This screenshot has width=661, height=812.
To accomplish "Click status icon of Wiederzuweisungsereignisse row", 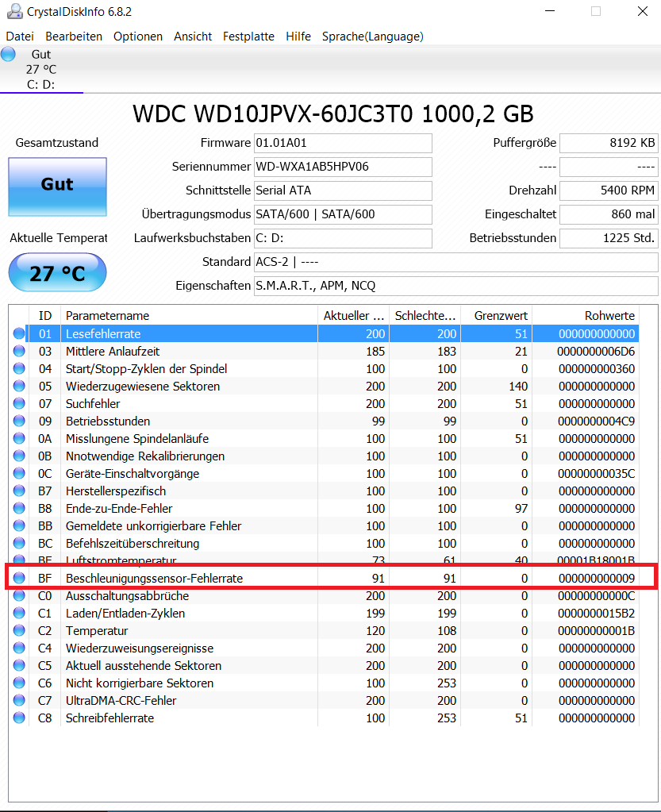I will [x=19, y=648].
